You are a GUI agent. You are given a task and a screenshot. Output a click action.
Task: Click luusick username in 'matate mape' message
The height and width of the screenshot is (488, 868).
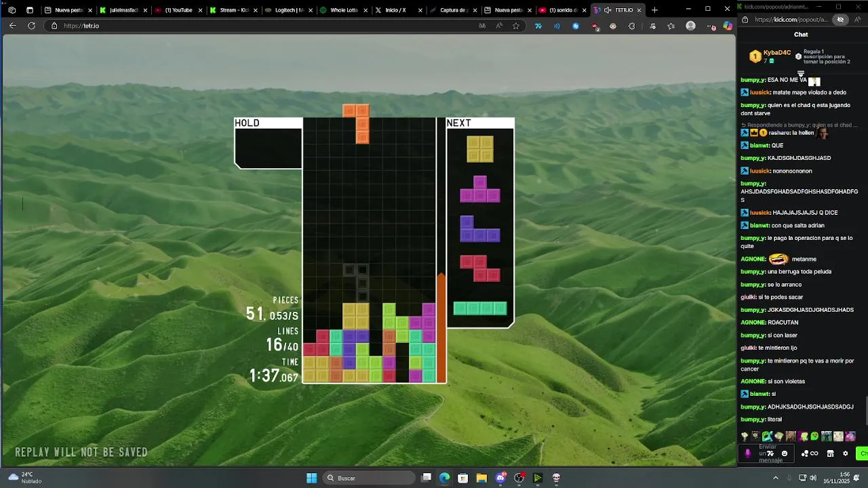[x=759, y=92]
